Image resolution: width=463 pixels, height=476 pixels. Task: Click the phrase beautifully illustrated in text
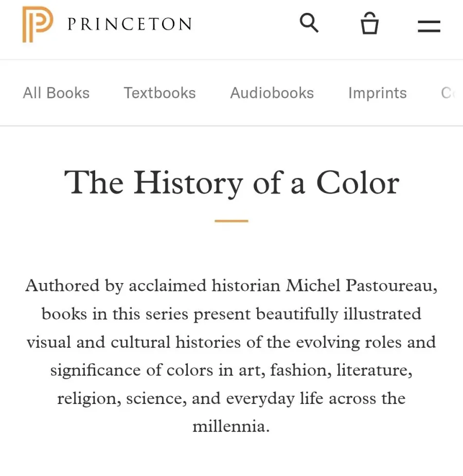339,314
